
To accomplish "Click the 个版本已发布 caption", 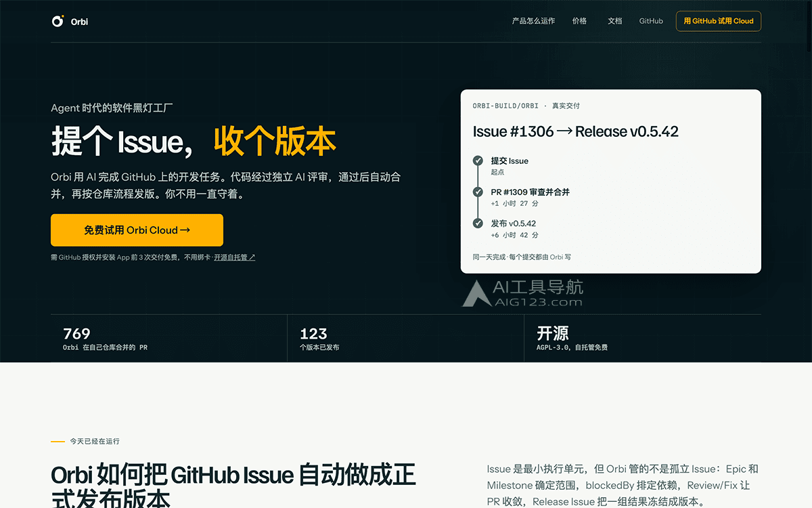I will point(319,347).
